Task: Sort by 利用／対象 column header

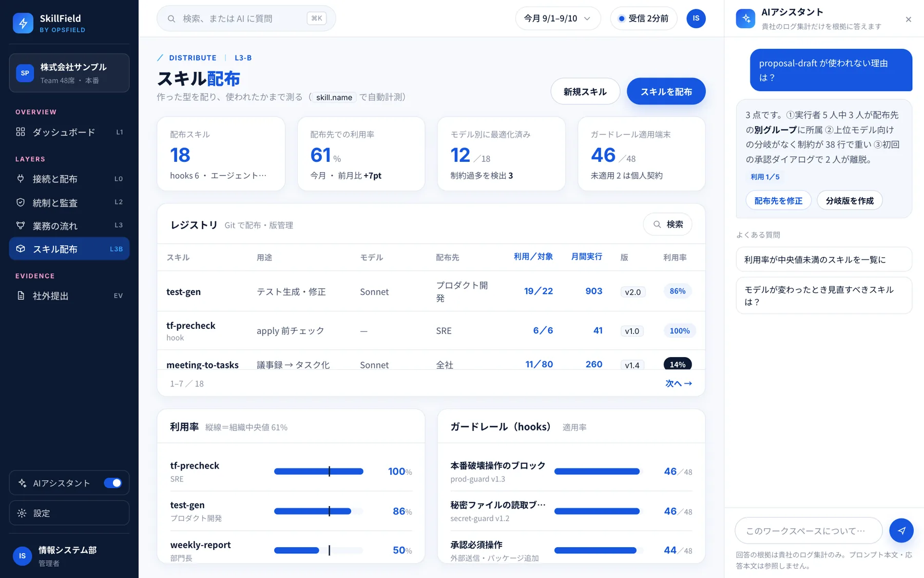Action: 533,256
